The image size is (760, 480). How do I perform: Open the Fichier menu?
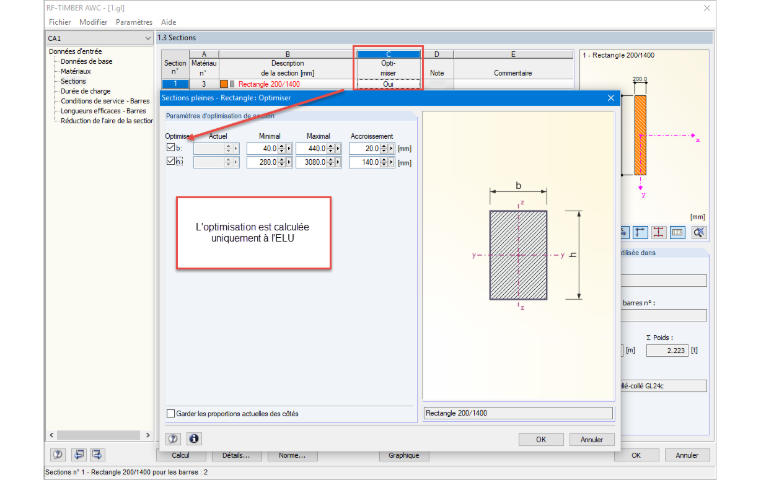coord(60,22)
